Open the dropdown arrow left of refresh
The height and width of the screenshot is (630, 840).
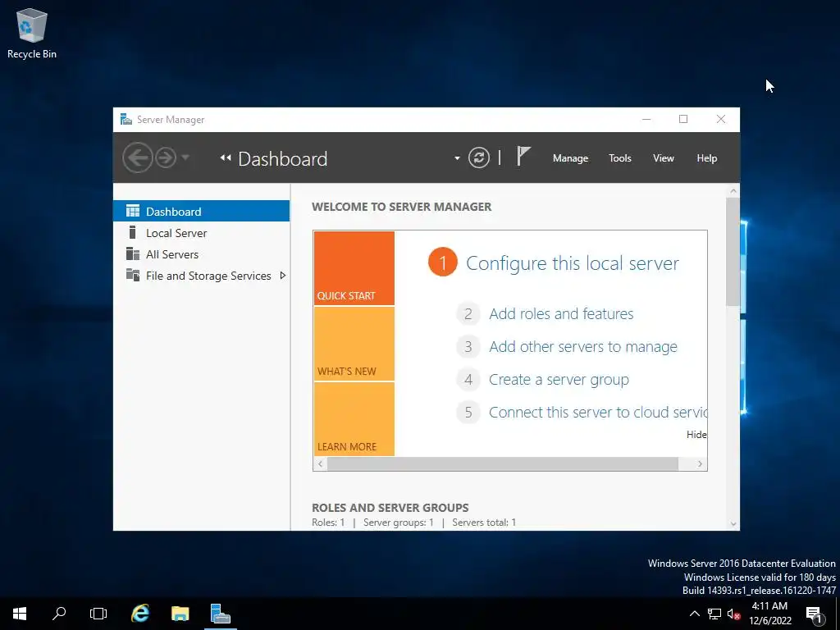click(457, 158)
